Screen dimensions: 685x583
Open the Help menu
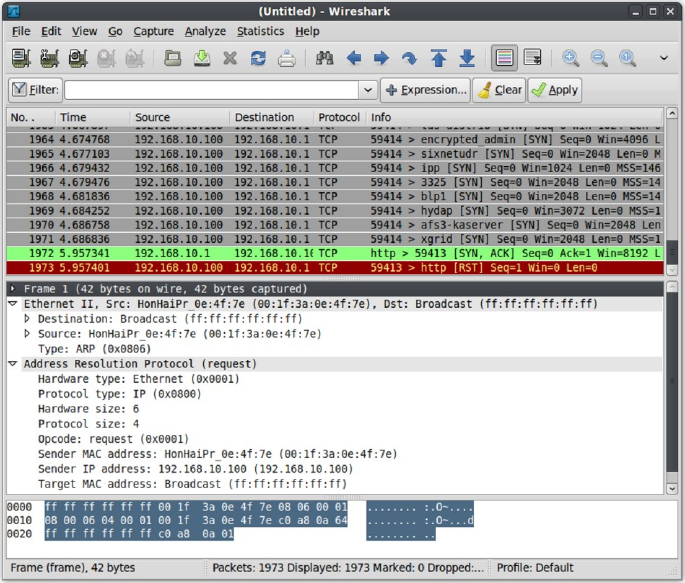click(x=307, y=31)
